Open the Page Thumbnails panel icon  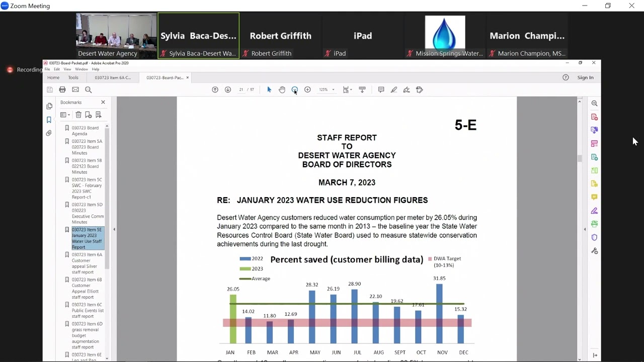coord(49,106)
